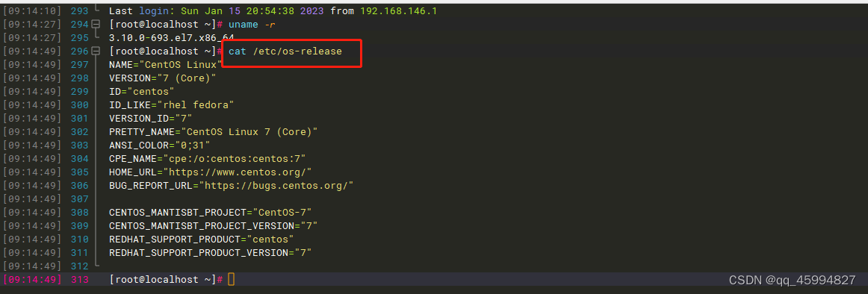This screenshot has width=868, height=294.
Task: Click the REDHAT_SUPPORT_PRODUCT_VERSION line
Action: tap(211, 252)
